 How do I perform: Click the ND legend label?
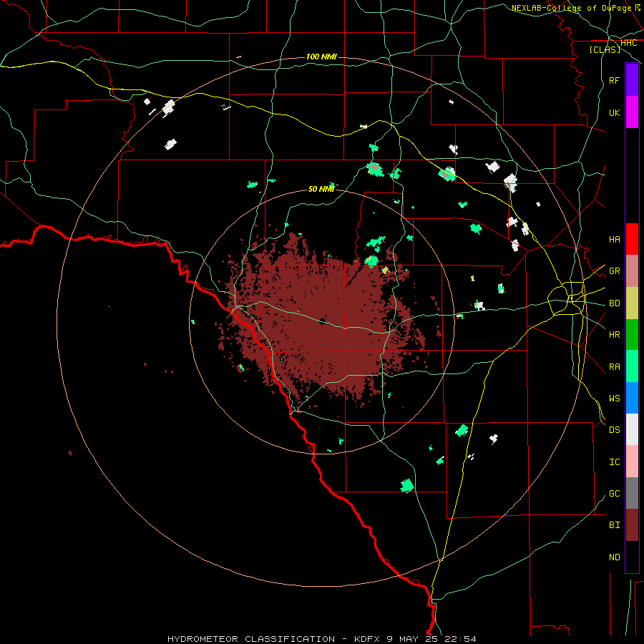tap(615, 557)
